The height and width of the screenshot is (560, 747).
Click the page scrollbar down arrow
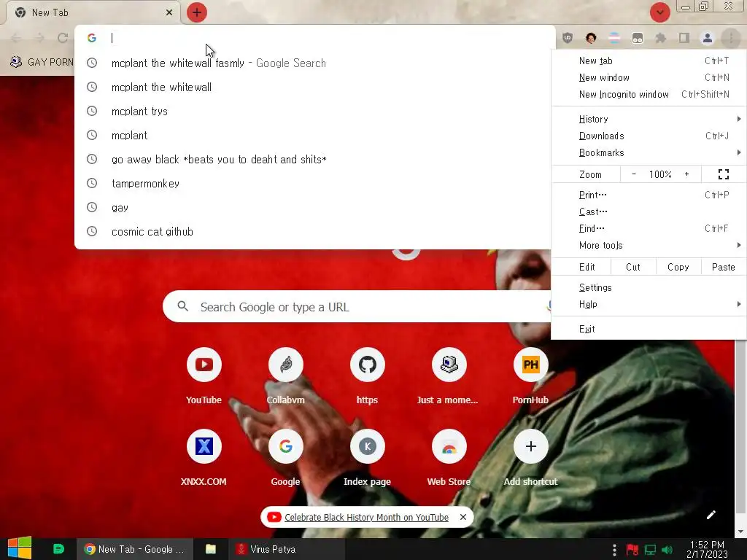pyautogui.click(x=740, y=532)
